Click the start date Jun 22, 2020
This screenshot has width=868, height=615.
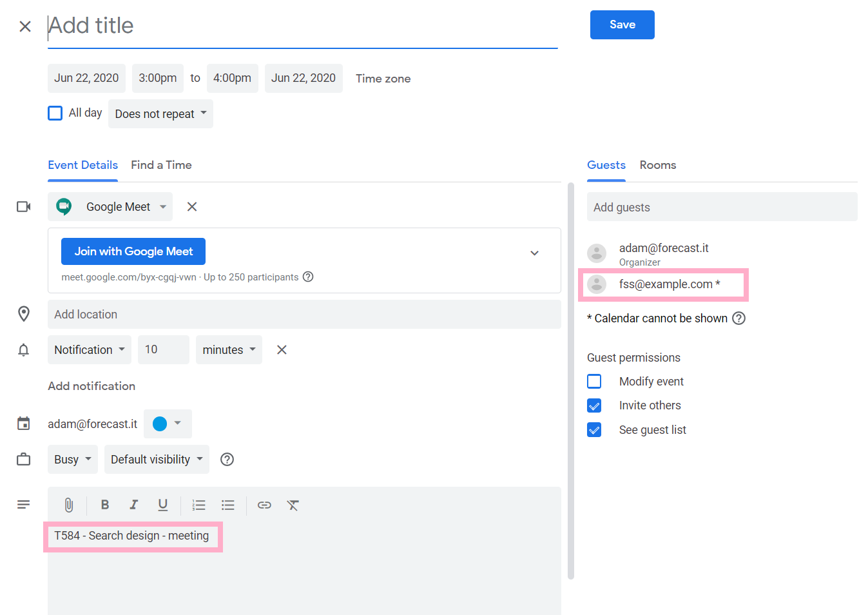86,78
